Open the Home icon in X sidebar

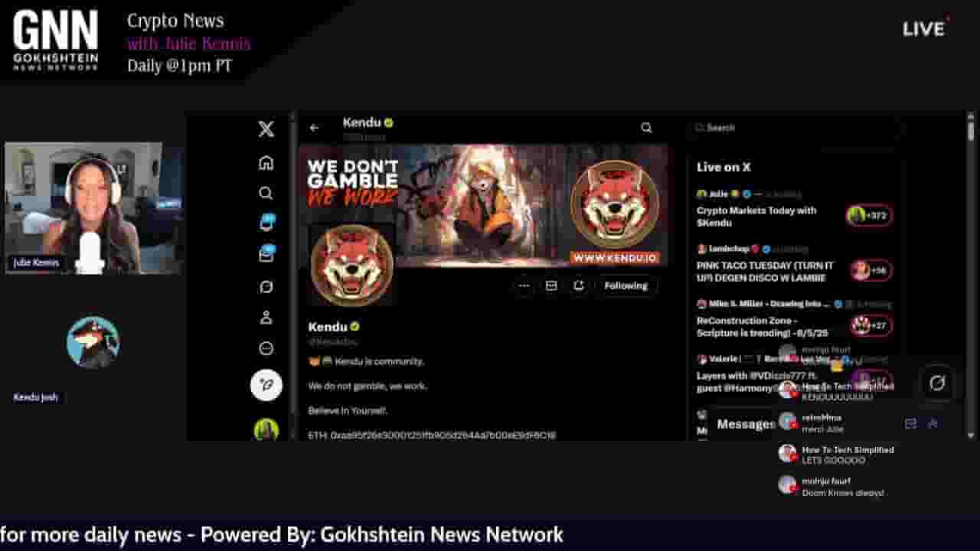tap(266, 162)
